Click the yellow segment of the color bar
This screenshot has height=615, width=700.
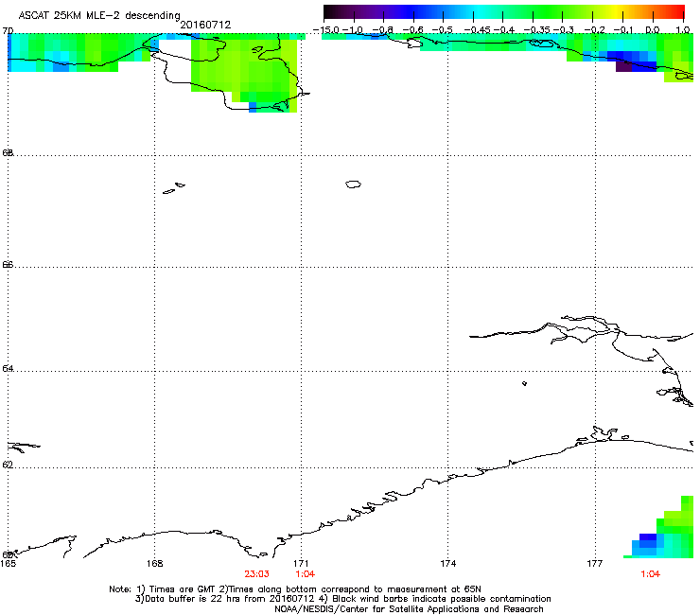tap(618, 11)
